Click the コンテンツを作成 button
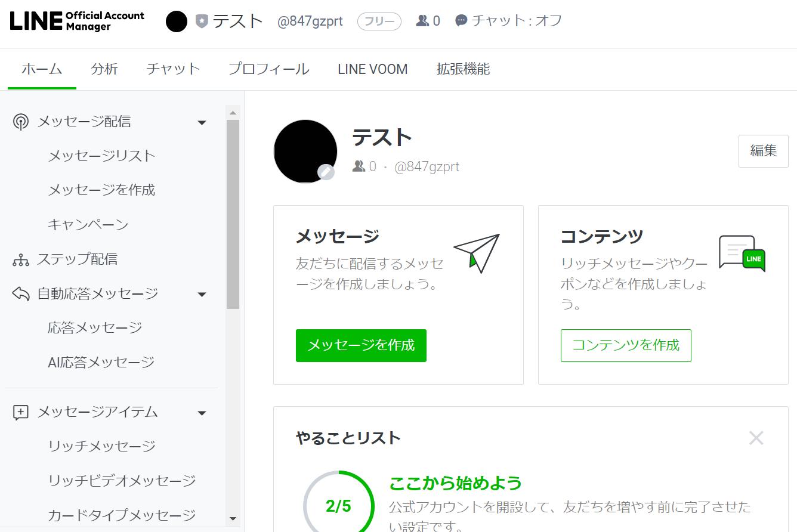Viewport: 797px width, 532px height. click(626, 345)
